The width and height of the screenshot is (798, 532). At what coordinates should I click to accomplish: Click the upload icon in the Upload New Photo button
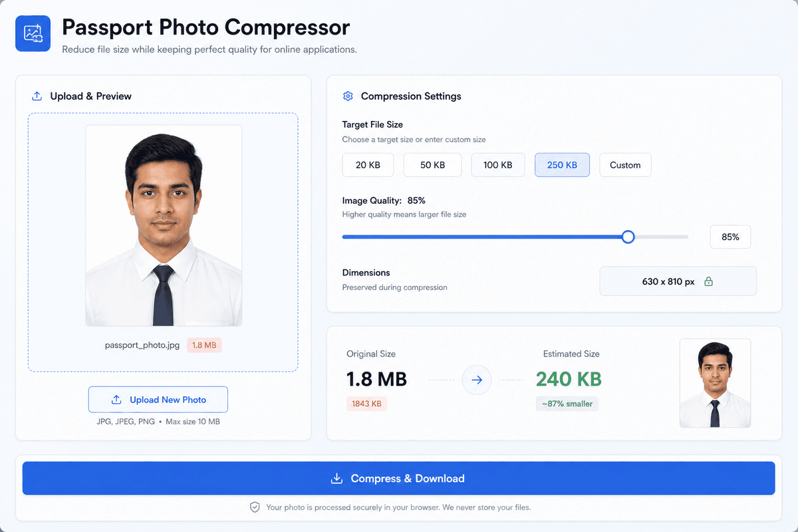tap(116, 400)
